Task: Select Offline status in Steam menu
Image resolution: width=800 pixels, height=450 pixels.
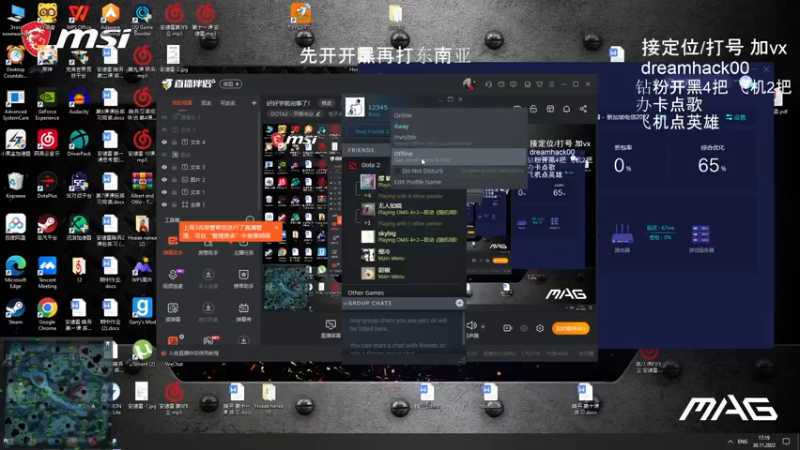Action: tap(458, 156)
